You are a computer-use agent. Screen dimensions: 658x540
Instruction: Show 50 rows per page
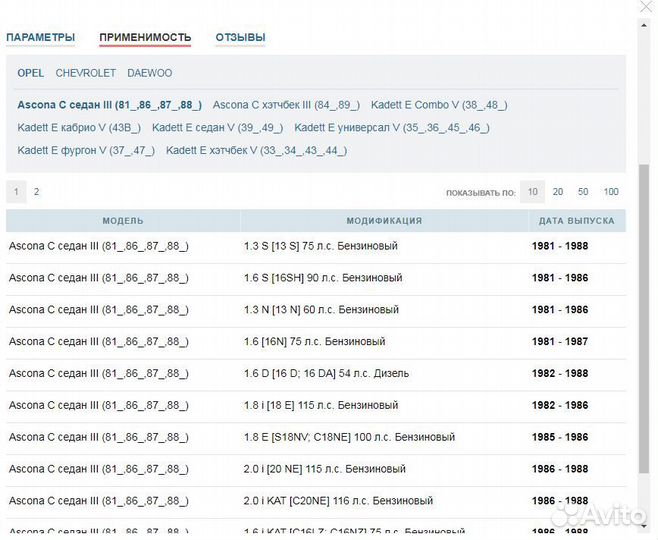pos(583,192)
